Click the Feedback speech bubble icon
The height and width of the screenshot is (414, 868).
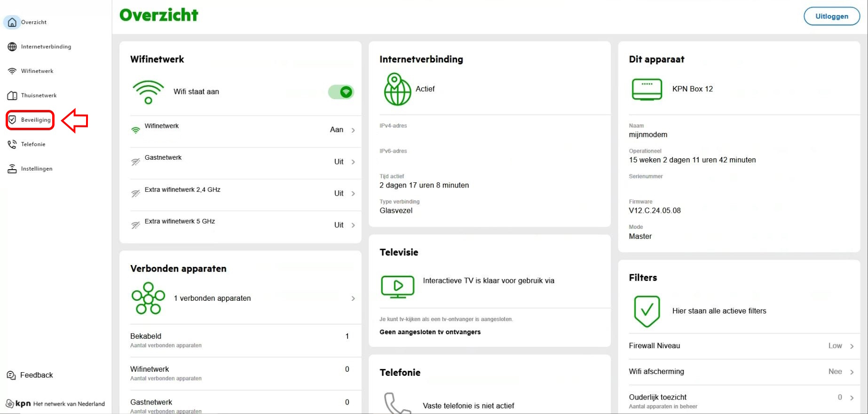point(11,375)
